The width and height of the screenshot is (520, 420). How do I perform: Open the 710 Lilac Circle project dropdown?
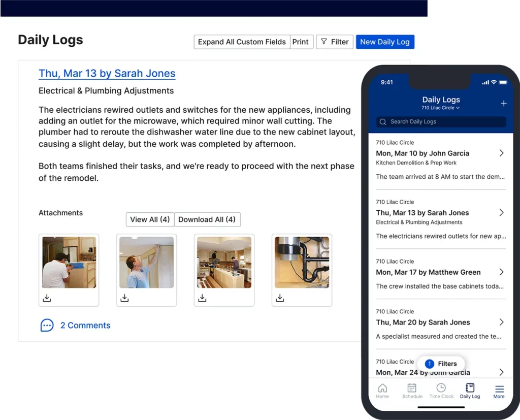pos(441,108)
